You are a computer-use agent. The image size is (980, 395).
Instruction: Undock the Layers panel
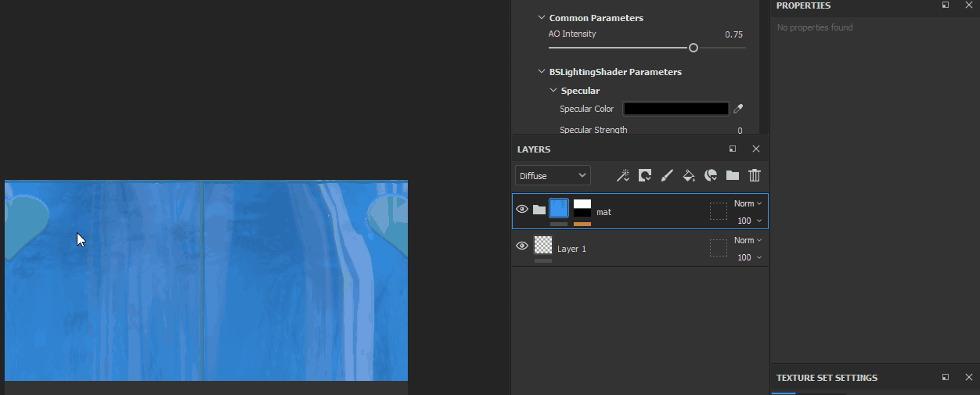pyautogui.click(x=733, y=149)
